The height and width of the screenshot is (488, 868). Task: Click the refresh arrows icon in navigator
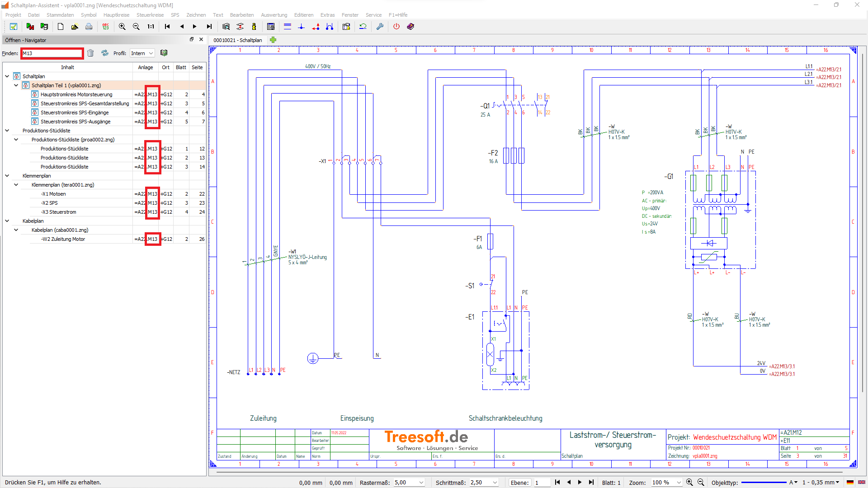105,53
